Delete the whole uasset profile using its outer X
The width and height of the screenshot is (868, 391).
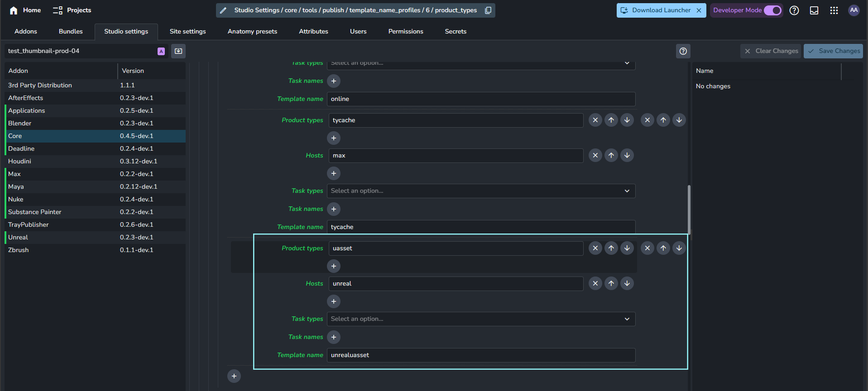click(x=647, y=248)
